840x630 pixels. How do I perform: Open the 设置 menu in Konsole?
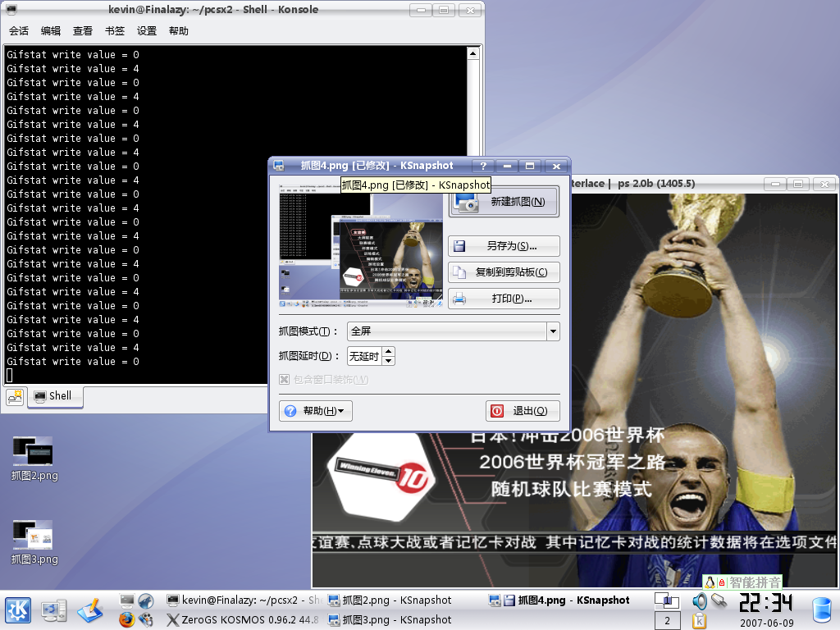pyautogui.click(x=147, y=31)
